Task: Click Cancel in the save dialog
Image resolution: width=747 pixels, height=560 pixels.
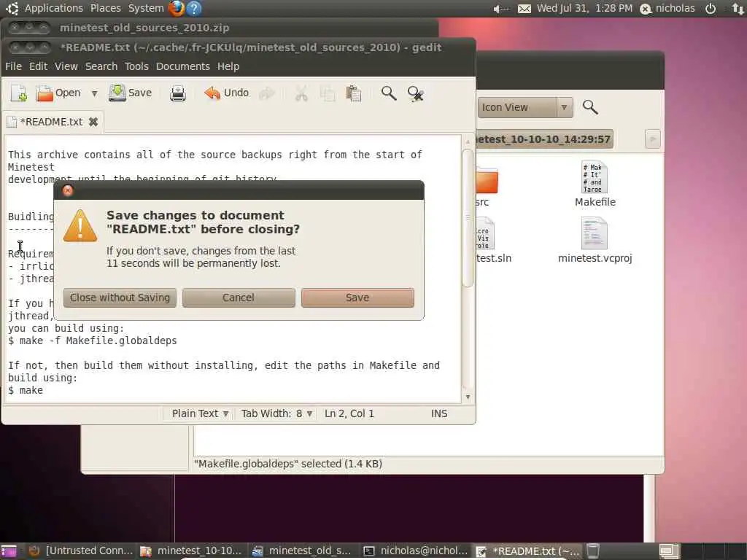Action: tap(239, 297)
